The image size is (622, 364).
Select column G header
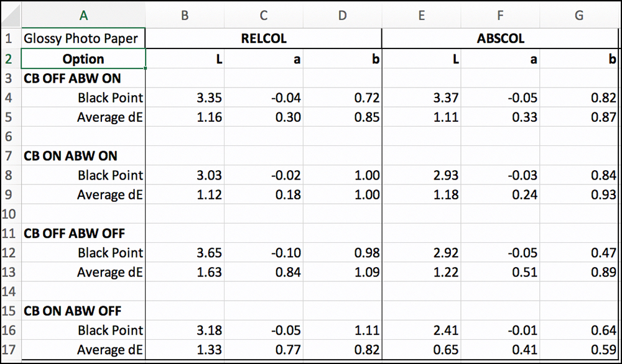(578, 16)
